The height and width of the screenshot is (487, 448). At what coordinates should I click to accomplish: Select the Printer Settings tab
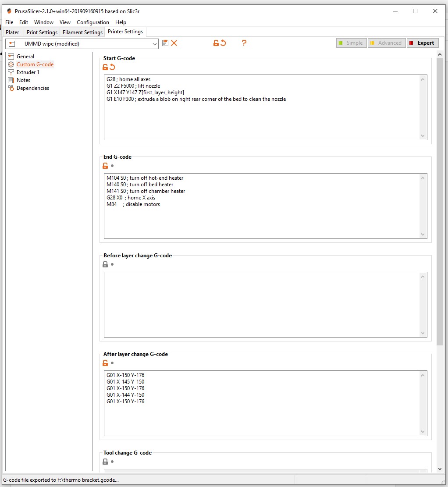click(125, 32)
